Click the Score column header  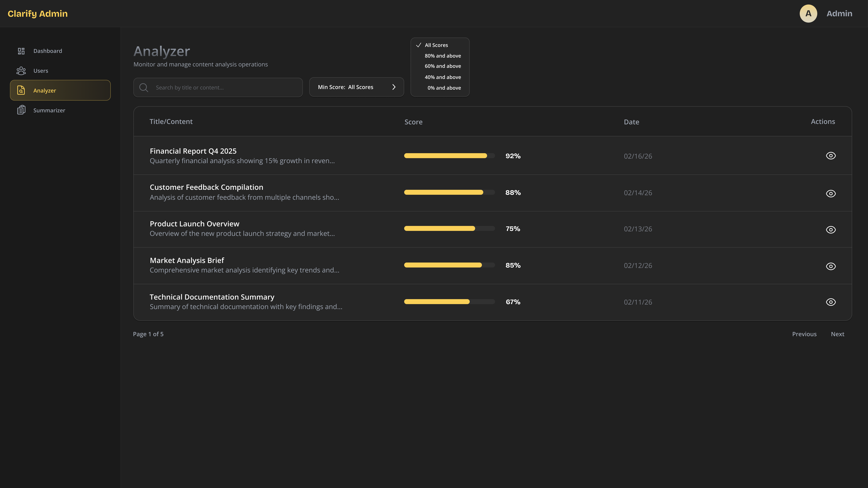413,122
